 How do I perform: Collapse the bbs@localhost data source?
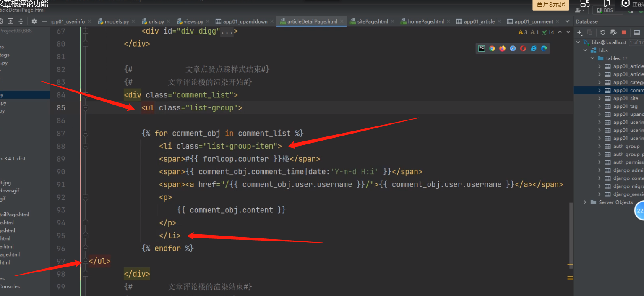coord(579,42)
